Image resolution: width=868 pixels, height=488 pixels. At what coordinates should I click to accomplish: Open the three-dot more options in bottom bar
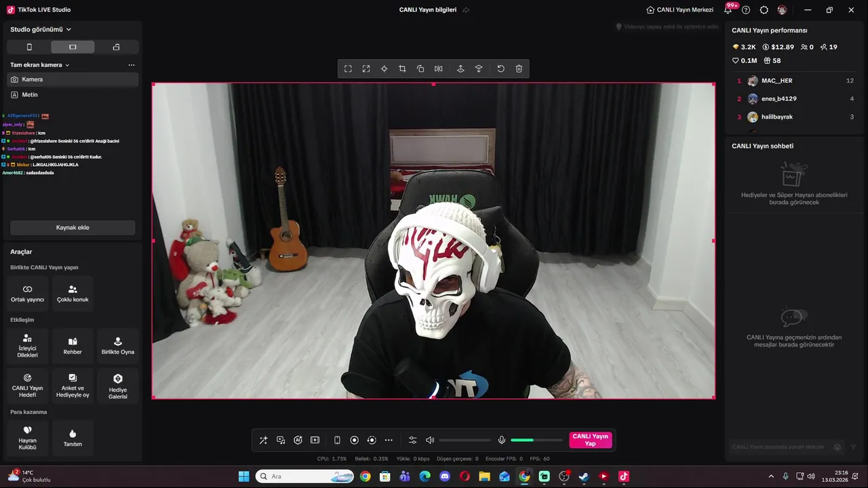tap(389, 440)
